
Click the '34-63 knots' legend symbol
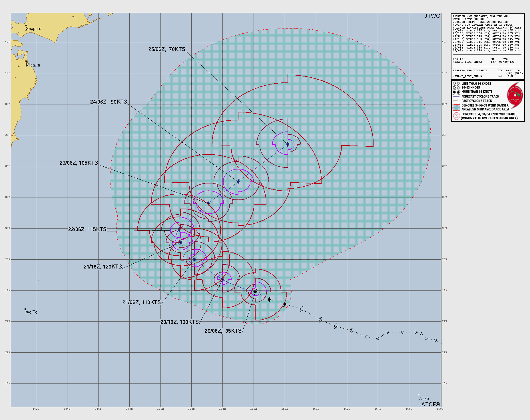tap(456, 88)
